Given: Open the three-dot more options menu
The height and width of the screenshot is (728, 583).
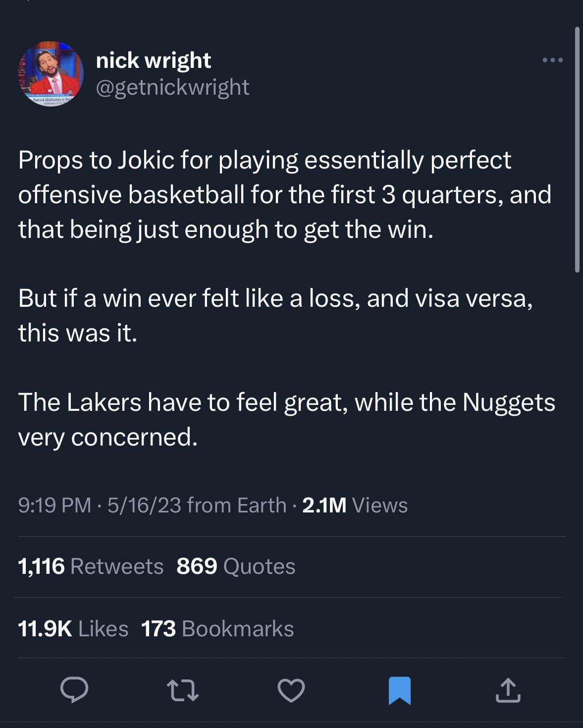Looking at the screenshot, I should click(x=552, y=60).
